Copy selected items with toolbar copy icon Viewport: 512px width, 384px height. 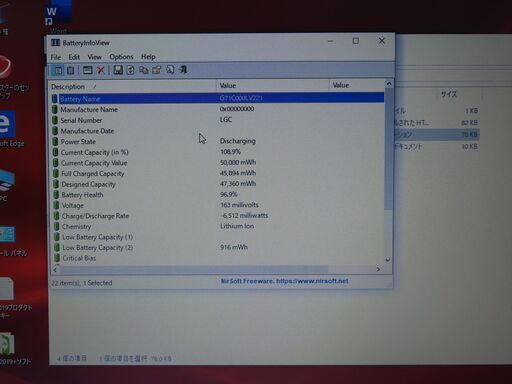144,70
